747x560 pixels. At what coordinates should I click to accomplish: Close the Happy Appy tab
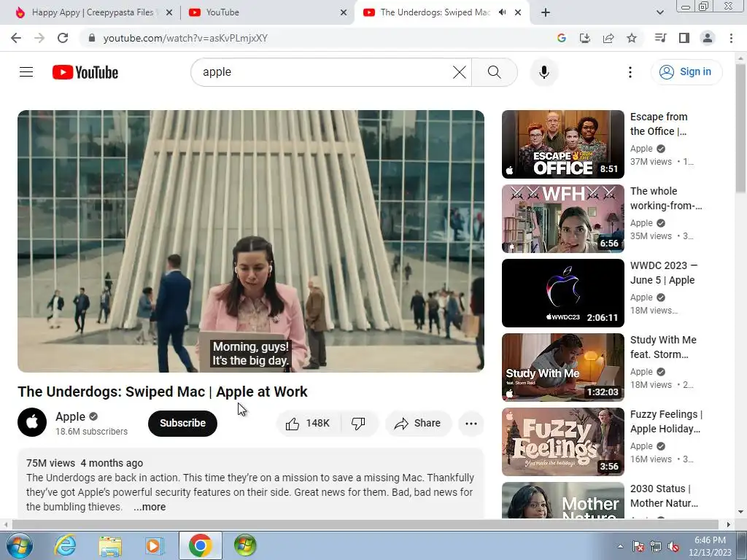coord(169,12)
